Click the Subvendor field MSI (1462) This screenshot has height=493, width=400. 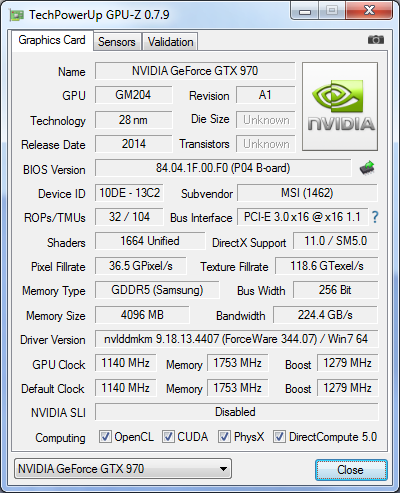pyautogui.click(x=307, y=193)
